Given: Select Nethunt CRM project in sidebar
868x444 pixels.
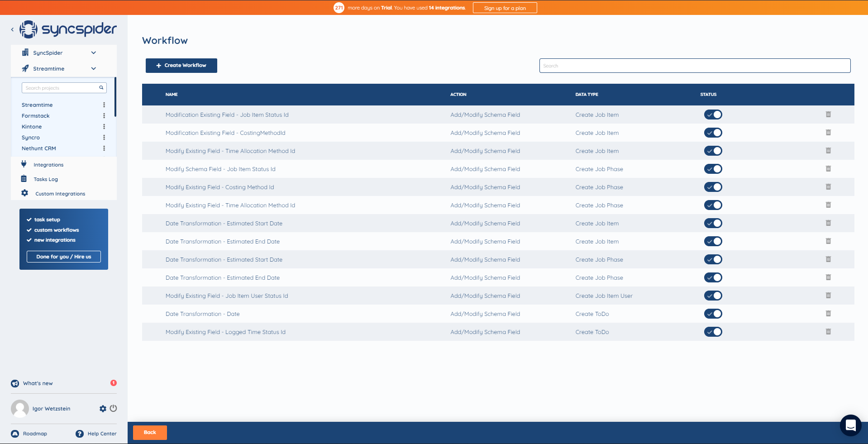Looking at the screenshot, I should point(39,148).
